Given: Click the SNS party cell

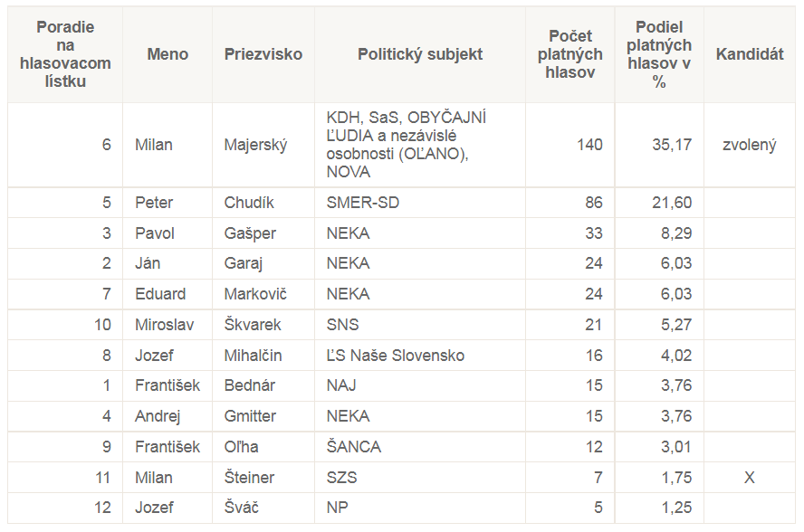Looking at the screenshot, I should pos(342,325).
